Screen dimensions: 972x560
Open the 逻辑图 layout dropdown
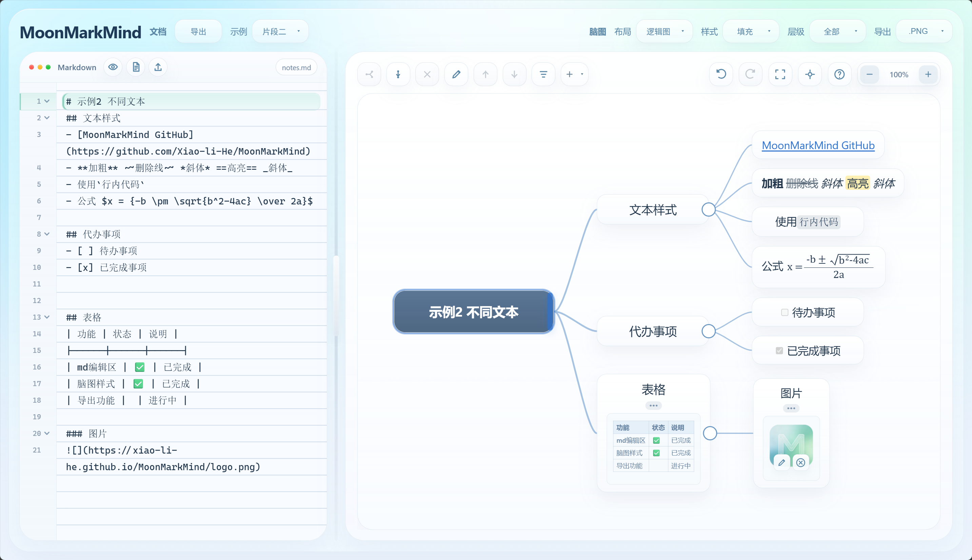664,32
